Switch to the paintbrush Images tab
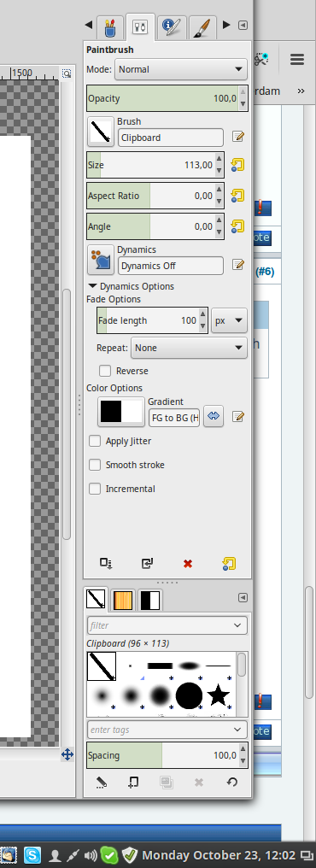This screenshot has width=316, height=868. click(x=202, y=26)
